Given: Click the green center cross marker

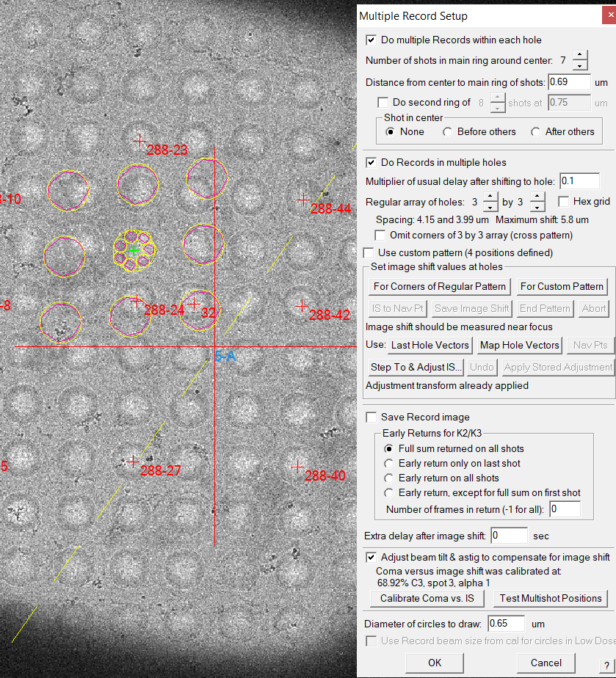Looking at the screenshot, I should tap(134, 250).
